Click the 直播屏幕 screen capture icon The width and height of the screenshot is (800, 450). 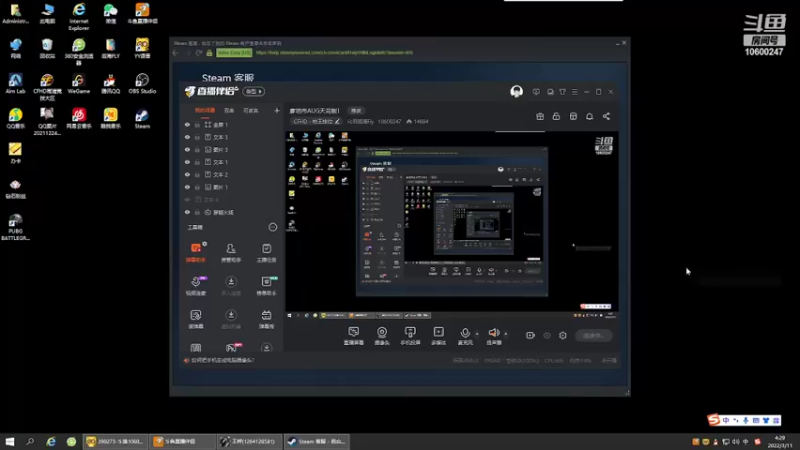point(354,336)
